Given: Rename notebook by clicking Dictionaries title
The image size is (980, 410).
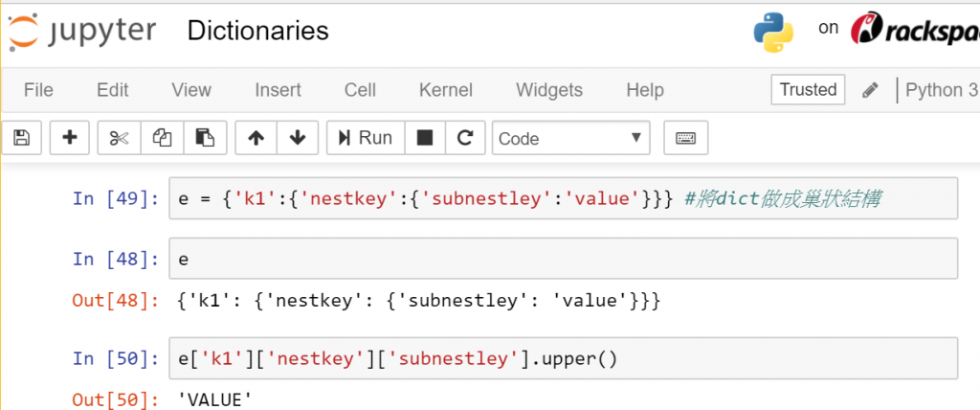Looking at the screenshot, I should (x=258, y=31).
